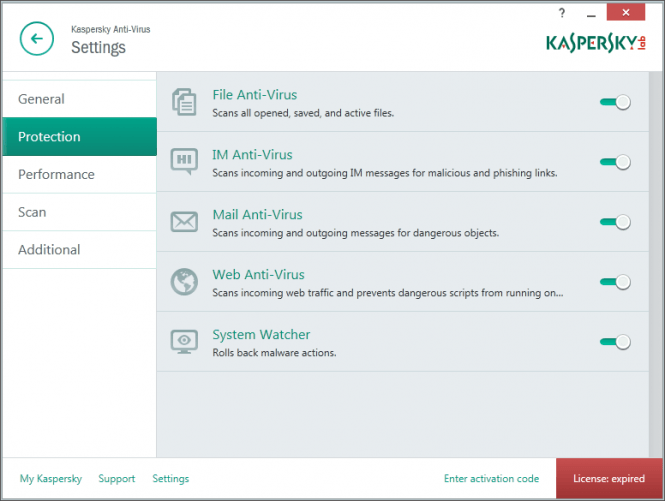The image size is (665, 501).
Task: Open Mail Anti-Virus settings link
Action: pos(257,214)
